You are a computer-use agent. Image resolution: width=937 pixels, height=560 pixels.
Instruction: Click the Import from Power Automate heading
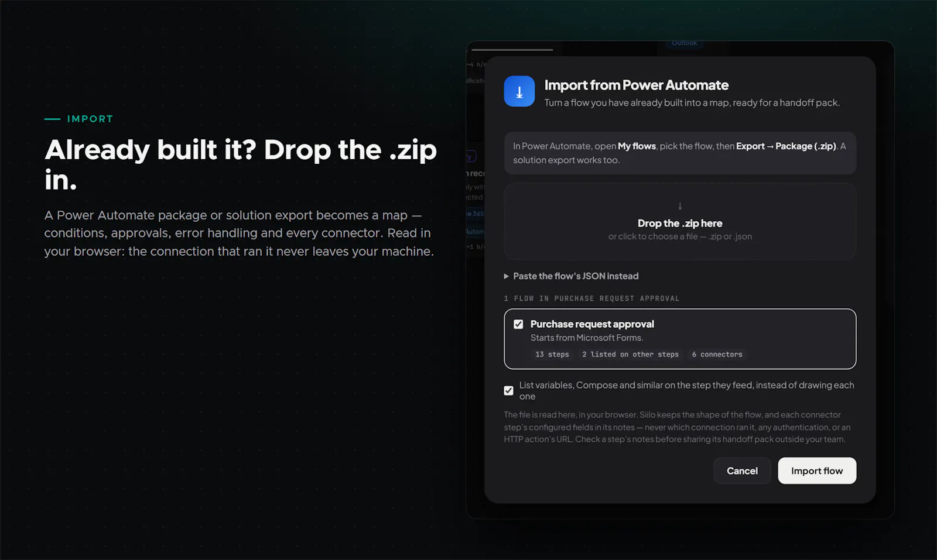pos(636,85)
